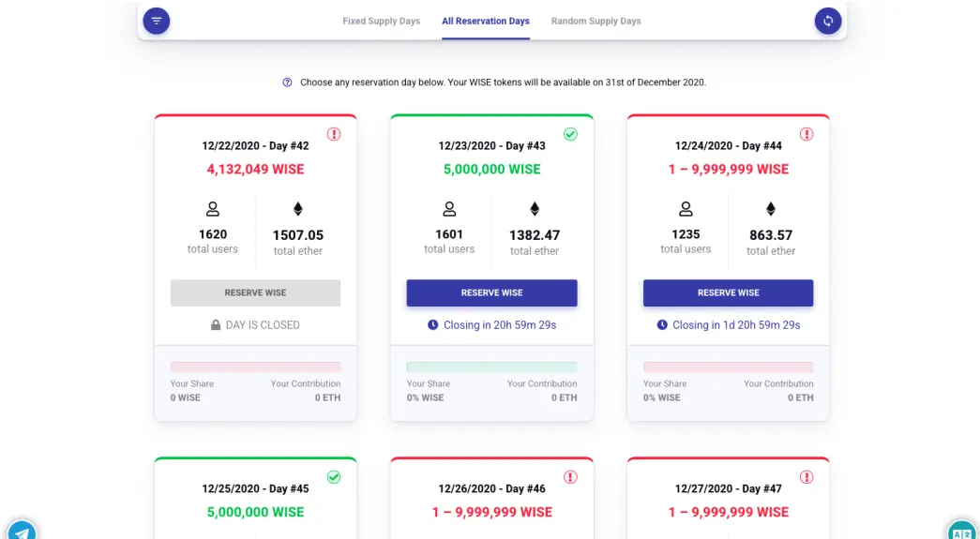Viewport: 980px width, 539px height.
Task: Click the 4,132,049 WISE amount
Action: pos(256,170)
